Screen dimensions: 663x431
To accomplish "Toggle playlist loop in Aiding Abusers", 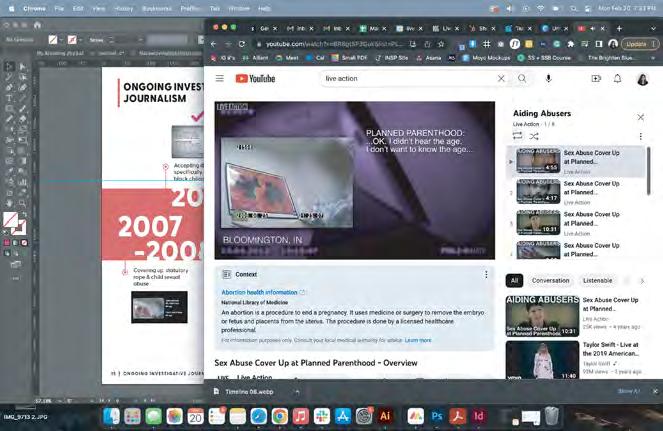I will [518, 136].
